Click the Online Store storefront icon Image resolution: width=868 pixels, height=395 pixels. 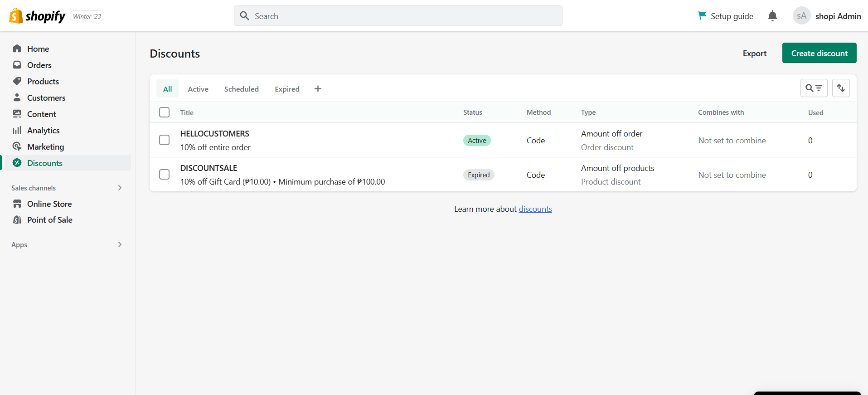point(17,204)
